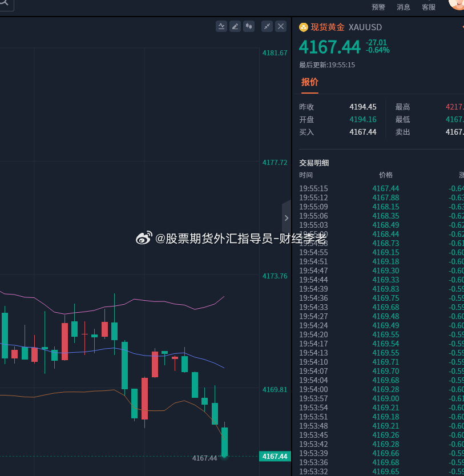Click the 最后更新:19:55:15 timestamp

327,65
